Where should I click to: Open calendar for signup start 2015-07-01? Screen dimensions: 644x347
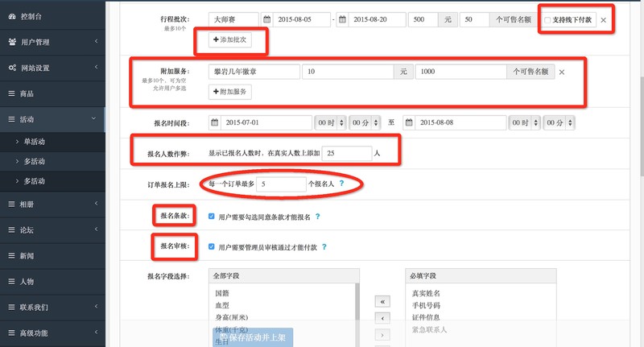tap(214, 122)
